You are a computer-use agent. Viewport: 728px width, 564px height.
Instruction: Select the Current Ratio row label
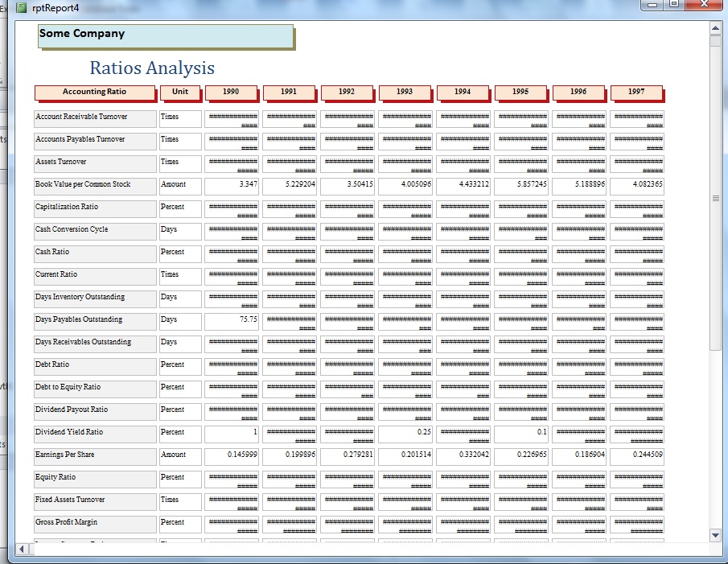(95, 276)
